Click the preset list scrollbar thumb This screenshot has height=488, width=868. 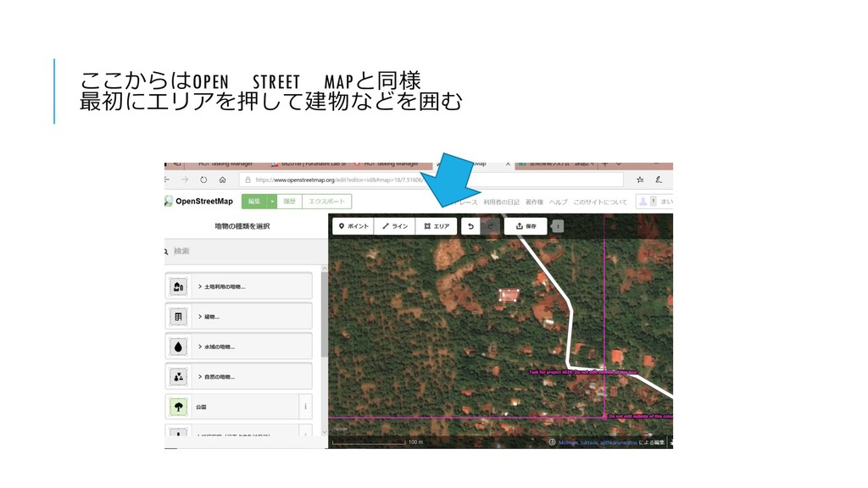tap(325, 315)
